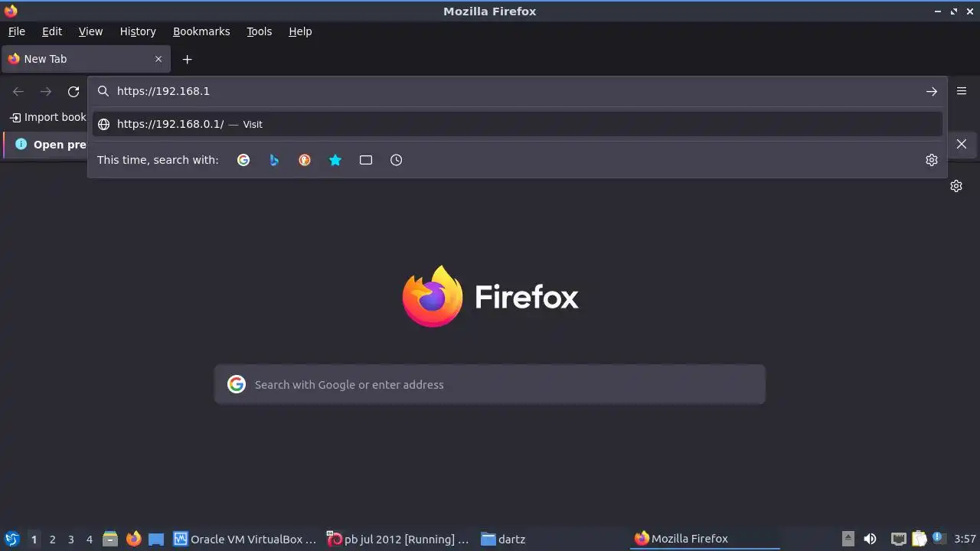Image resolution: width=980 pixels, height=551 pixels.
Task: Click the show desktop icon on taskbar
Action: coord(156,539)
